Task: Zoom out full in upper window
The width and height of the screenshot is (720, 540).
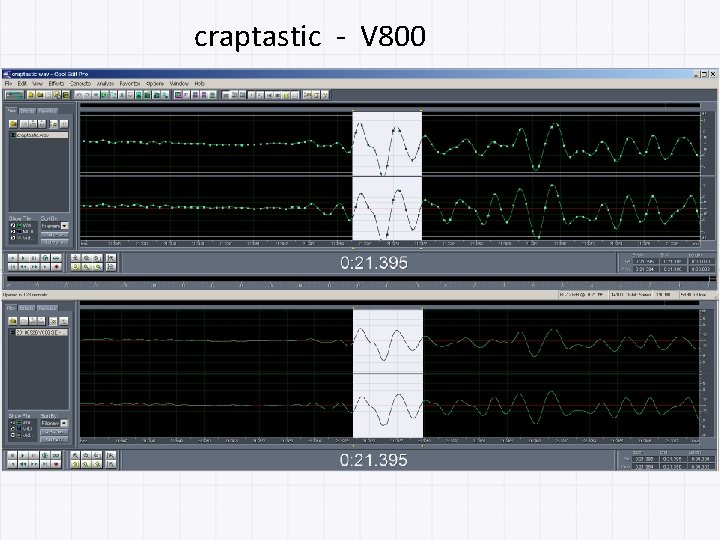Action: [x=96, y=258]
